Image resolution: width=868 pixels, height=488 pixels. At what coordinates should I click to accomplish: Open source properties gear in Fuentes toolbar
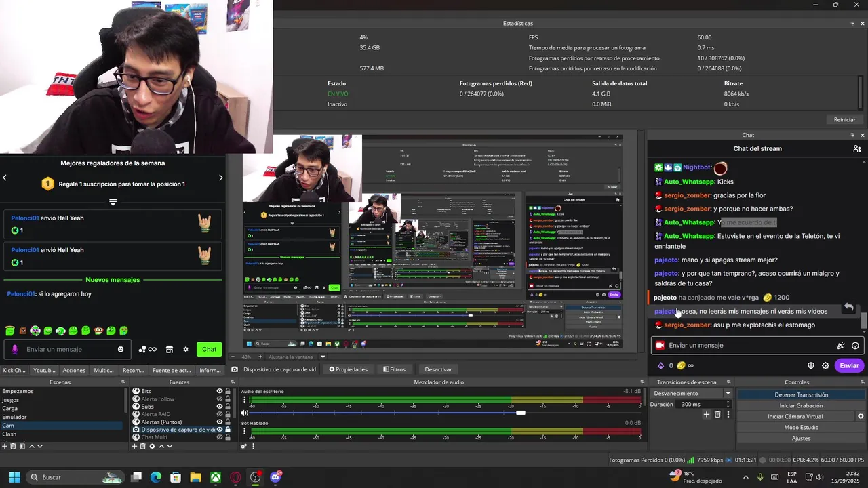point(152,446)
